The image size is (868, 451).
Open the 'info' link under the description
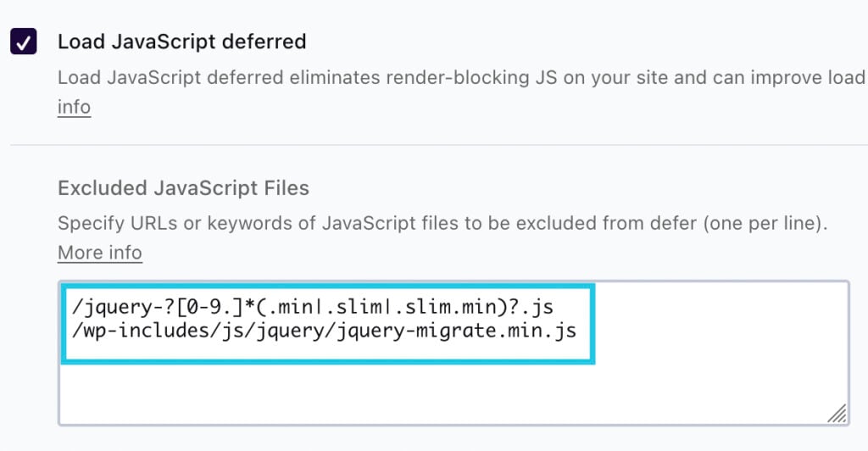click(x=75, y=107)
